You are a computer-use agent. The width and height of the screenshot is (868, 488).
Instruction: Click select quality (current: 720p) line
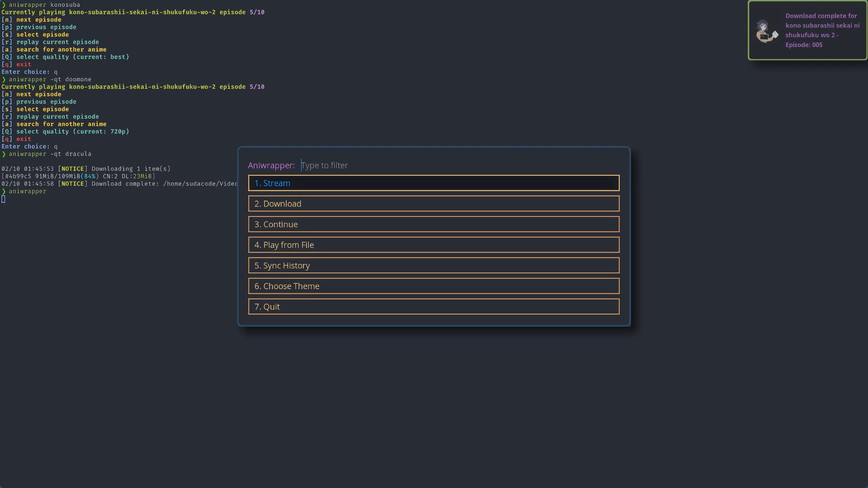(72, 131)
